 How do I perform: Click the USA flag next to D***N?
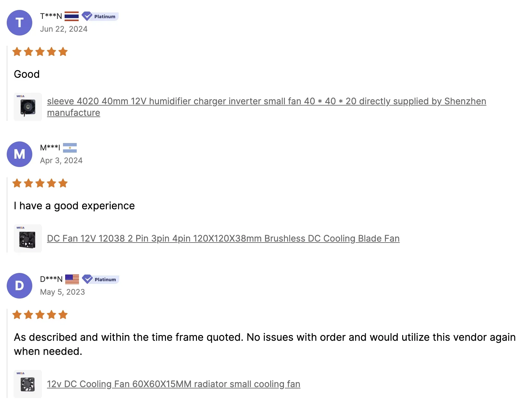coord(72,279)
